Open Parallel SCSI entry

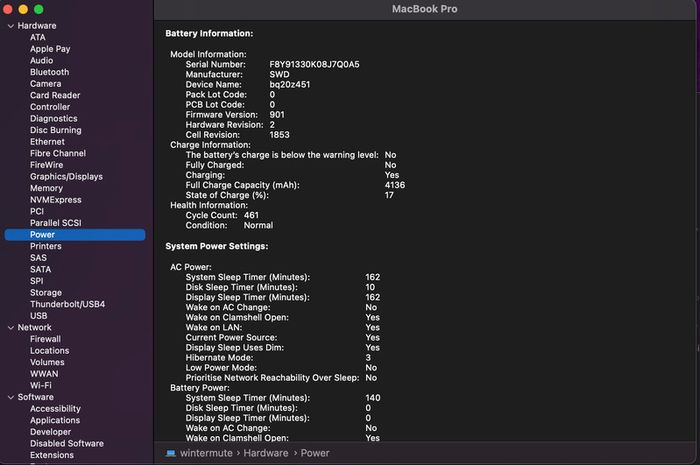pyautogui.click(x=56, y=223)
